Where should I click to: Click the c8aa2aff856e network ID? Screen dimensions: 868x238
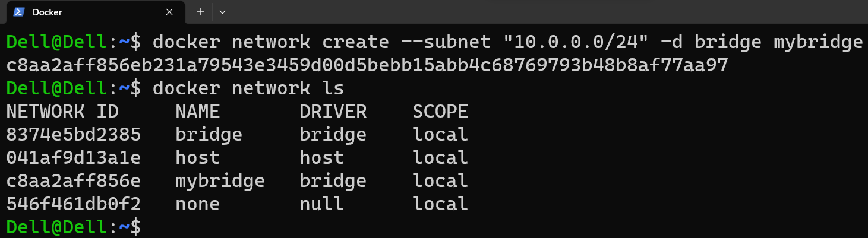point(74,181)
